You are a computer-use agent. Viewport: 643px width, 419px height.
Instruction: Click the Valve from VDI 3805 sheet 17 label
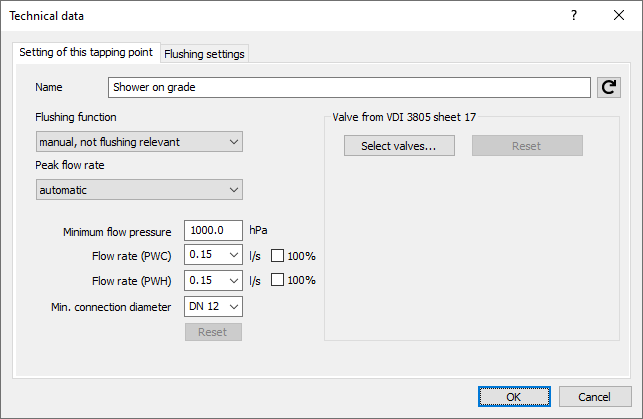click(x=404, y=117)
